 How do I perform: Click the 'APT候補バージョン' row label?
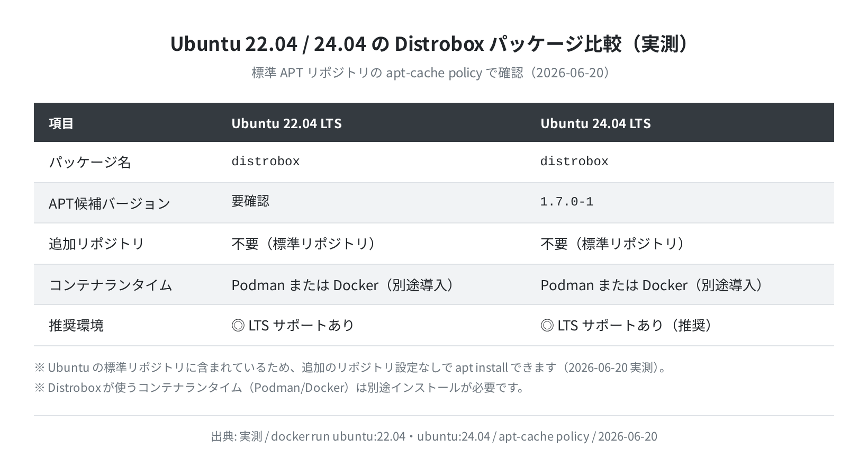[110, 203]
